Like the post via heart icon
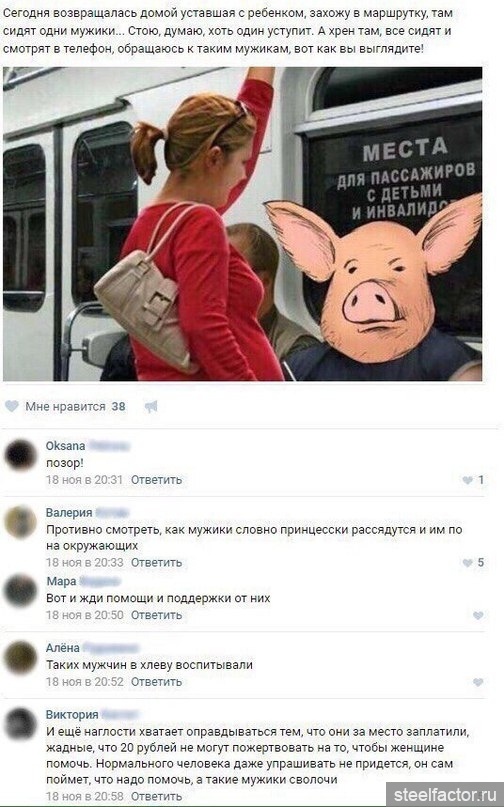The image size is (504, 807). point(11,407)
